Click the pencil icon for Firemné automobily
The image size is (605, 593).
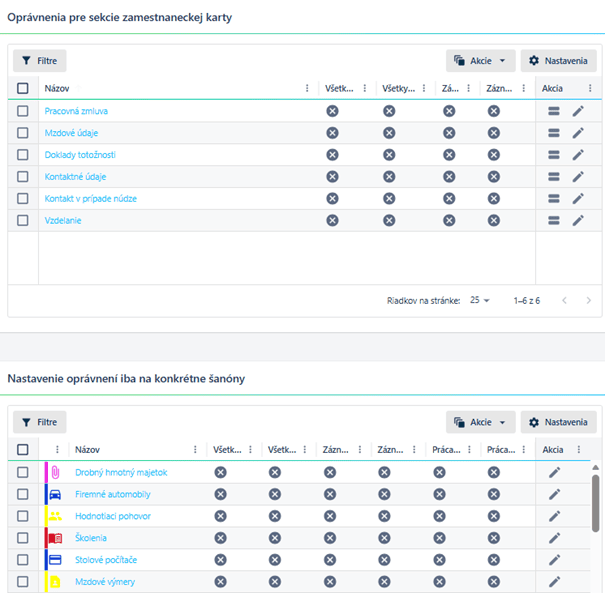[554, 494]
